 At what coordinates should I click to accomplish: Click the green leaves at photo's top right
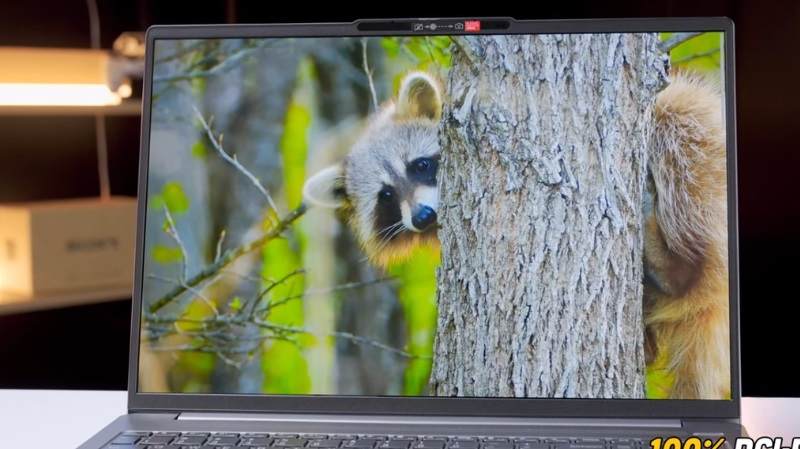click(x=700, y=50)
